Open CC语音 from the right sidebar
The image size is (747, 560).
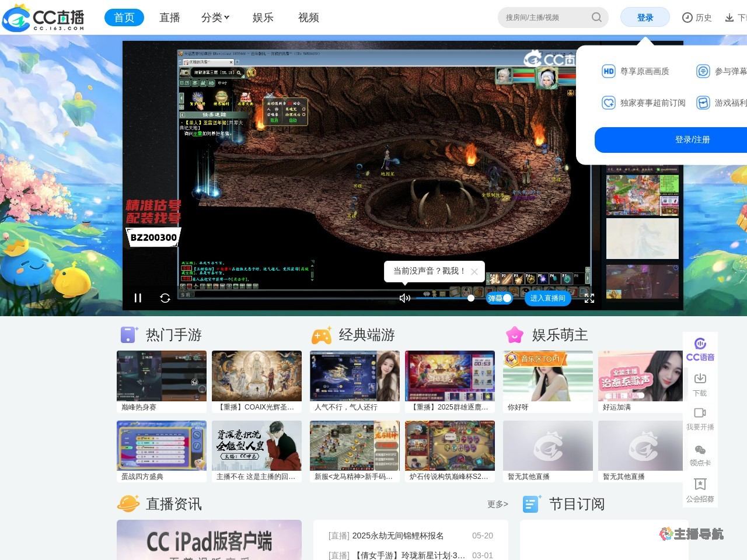coord(700,350)
